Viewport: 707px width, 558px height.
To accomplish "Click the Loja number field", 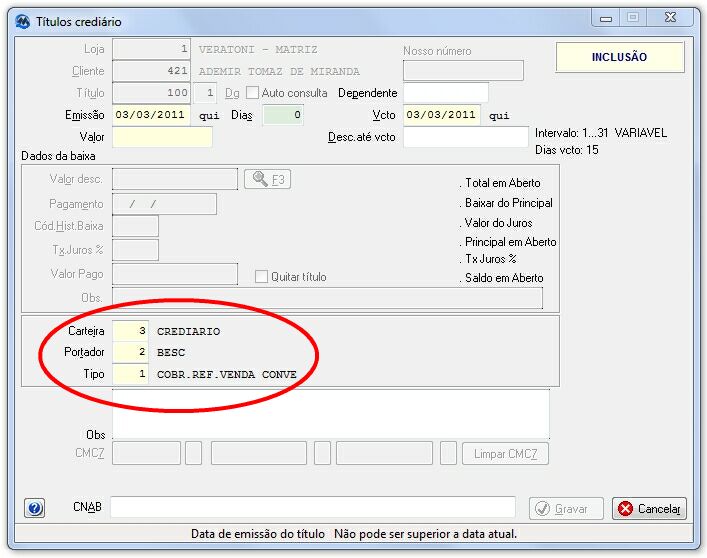I will point(151,49).
